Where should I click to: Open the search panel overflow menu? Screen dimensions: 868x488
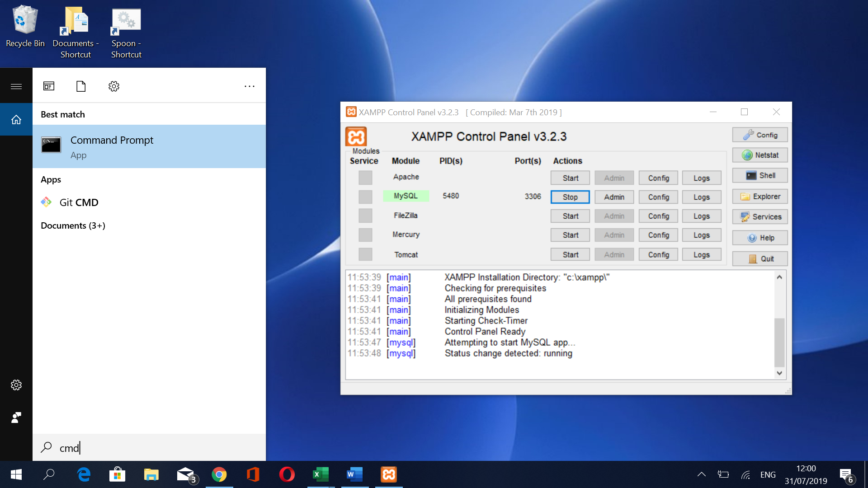coord(250,86)
